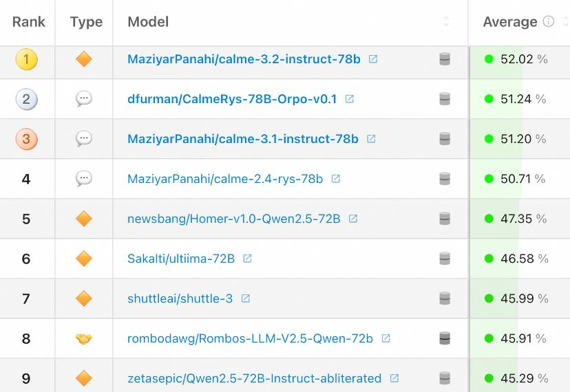This screenshot has width=570, height=392.
Task: Click database icon in CalmeRys-78B-Orpo-v0.1 row
Action: (x=445, y=99)
